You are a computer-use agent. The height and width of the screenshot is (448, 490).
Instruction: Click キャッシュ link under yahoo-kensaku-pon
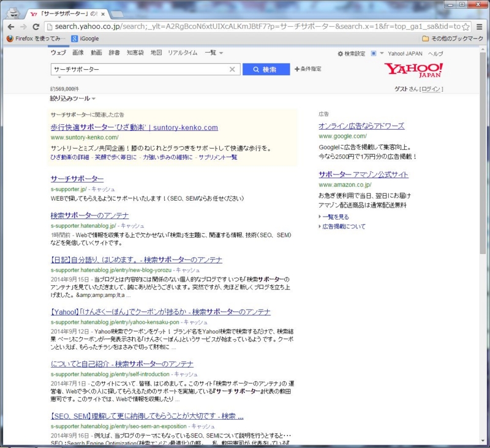[x=195, y=322]
